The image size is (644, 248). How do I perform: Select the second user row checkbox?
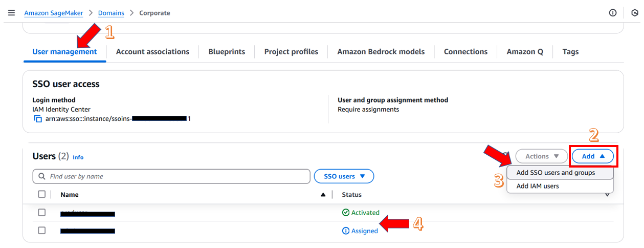tap(42, 231)
